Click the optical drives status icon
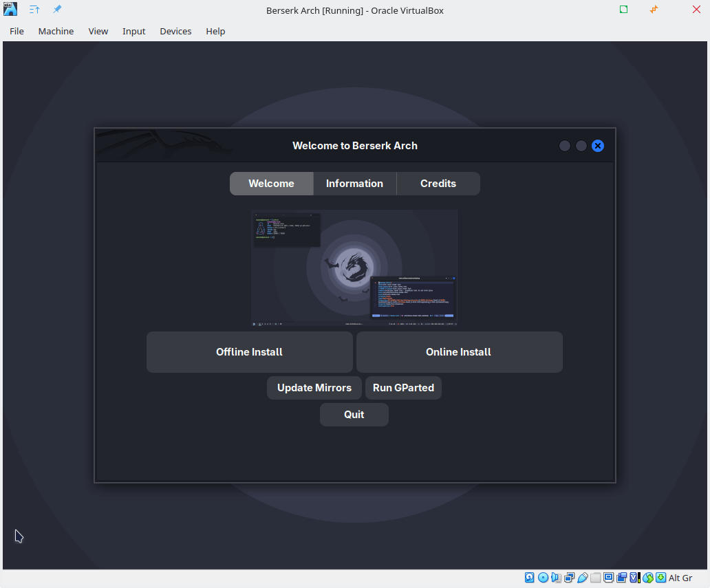The width and height of the screenshot is (710, 588). click(x=543, y=578)
